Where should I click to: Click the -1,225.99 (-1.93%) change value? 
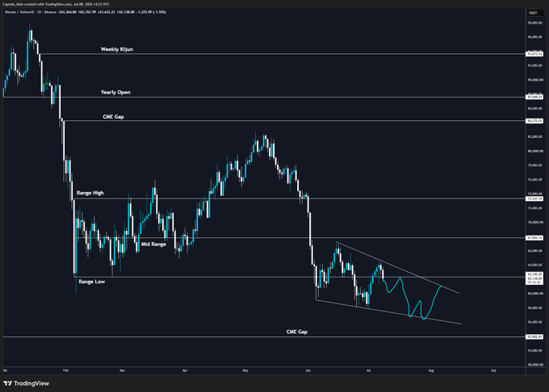(x=151, y=12)
